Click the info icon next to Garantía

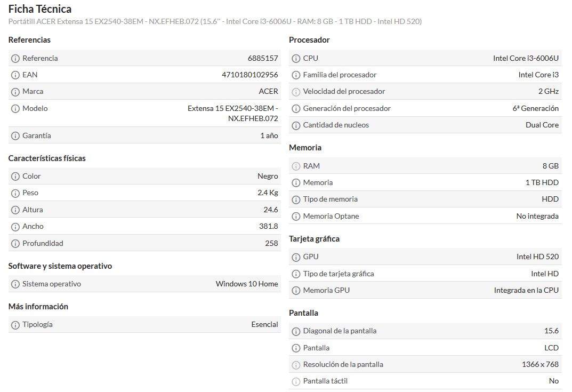pos(15,136)
